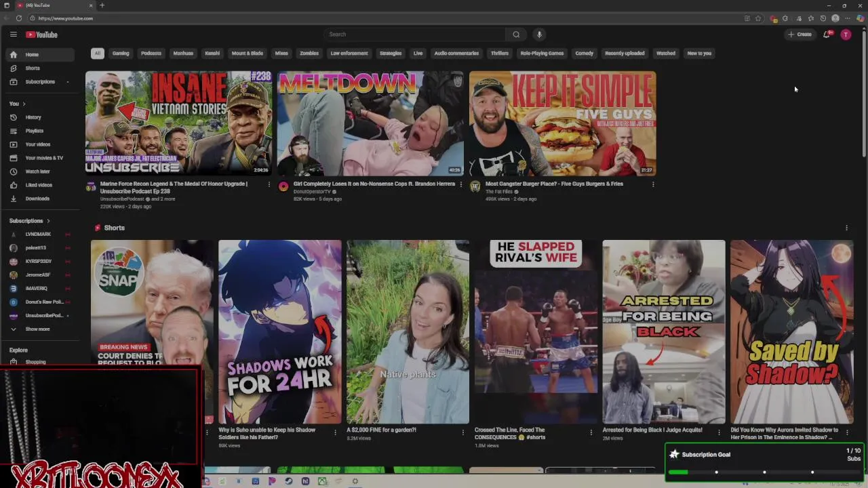Open Marine Force Recon video title

174,187
